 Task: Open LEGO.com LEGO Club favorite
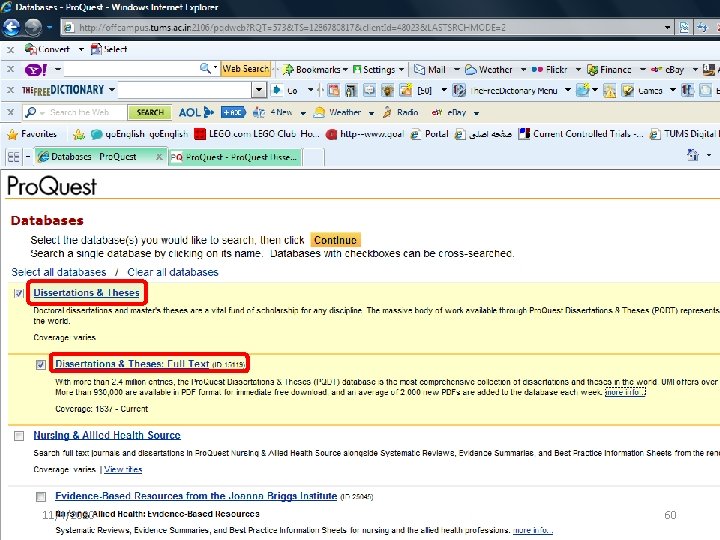[257, 134]
